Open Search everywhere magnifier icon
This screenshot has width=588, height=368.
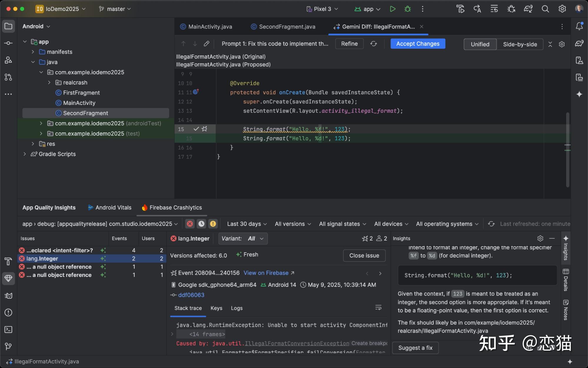coord(545,9)
